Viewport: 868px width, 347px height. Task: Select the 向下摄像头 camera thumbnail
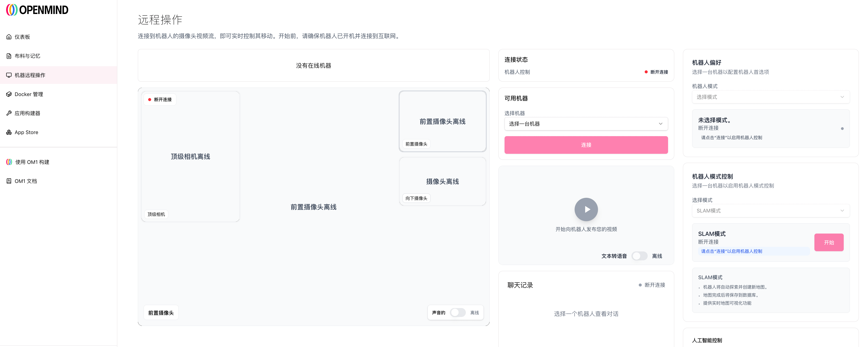[442, 182]
